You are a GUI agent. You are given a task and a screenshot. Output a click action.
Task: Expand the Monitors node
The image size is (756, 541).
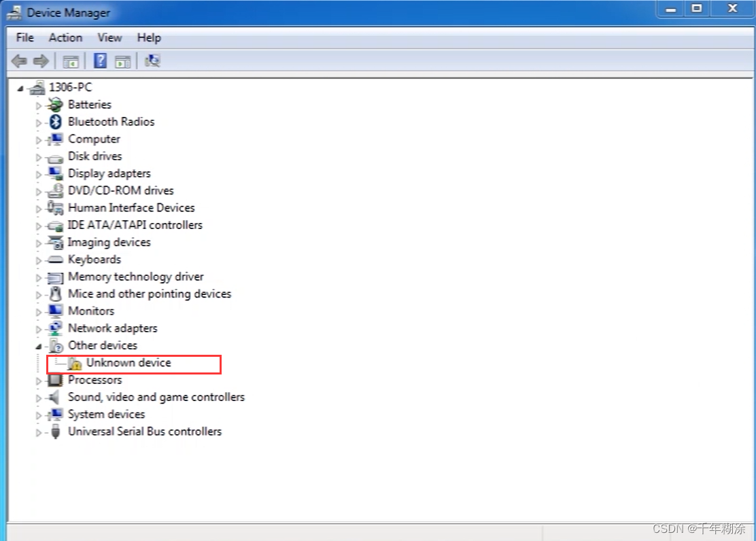[x=39, y=312]
